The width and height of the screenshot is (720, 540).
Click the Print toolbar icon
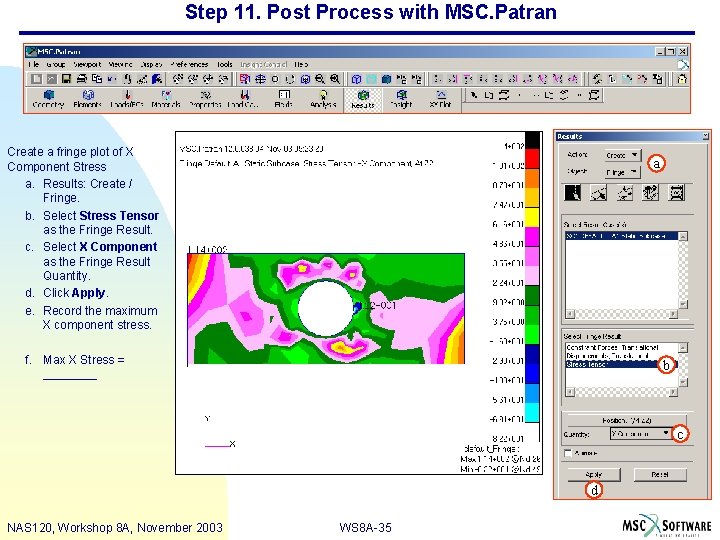82,79
